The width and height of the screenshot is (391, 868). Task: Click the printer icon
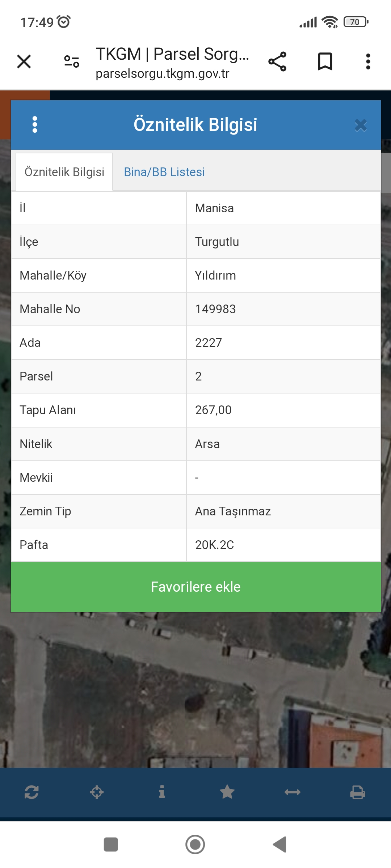[357, 792]
